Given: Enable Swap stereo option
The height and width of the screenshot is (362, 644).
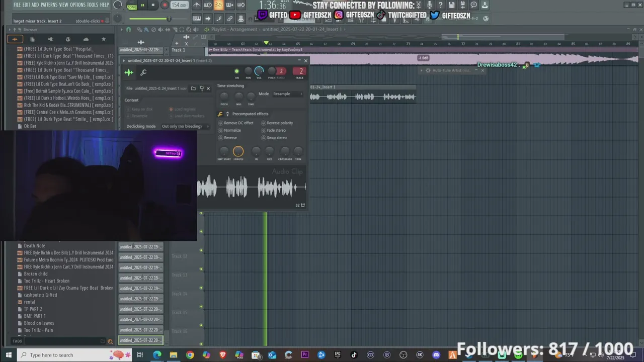Looking at the screenshot, I should click(x=274, y=138).
